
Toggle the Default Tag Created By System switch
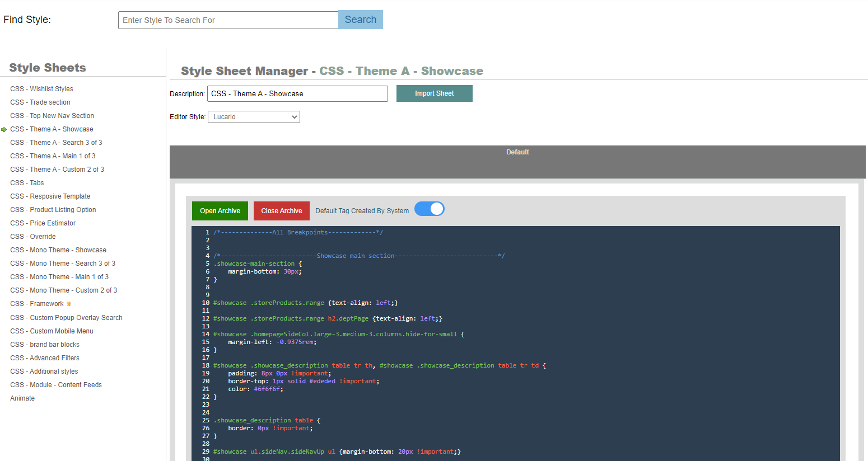pos(429,209)
